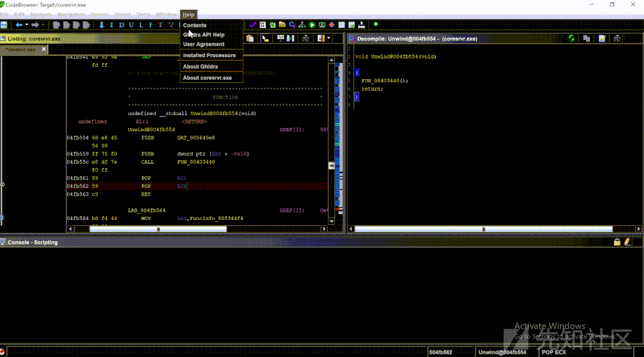Click the Decompile snapshot camera icon
Screen dimensions: 644x357
(617, 39)
